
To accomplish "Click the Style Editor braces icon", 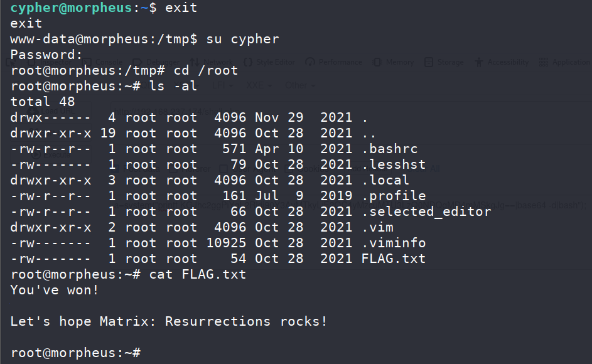I will 248,62.
